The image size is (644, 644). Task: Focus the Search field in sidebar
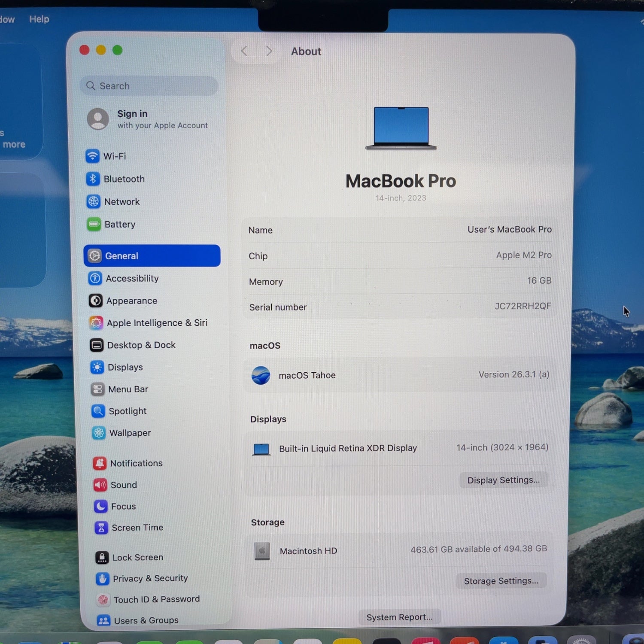point(149,86)
